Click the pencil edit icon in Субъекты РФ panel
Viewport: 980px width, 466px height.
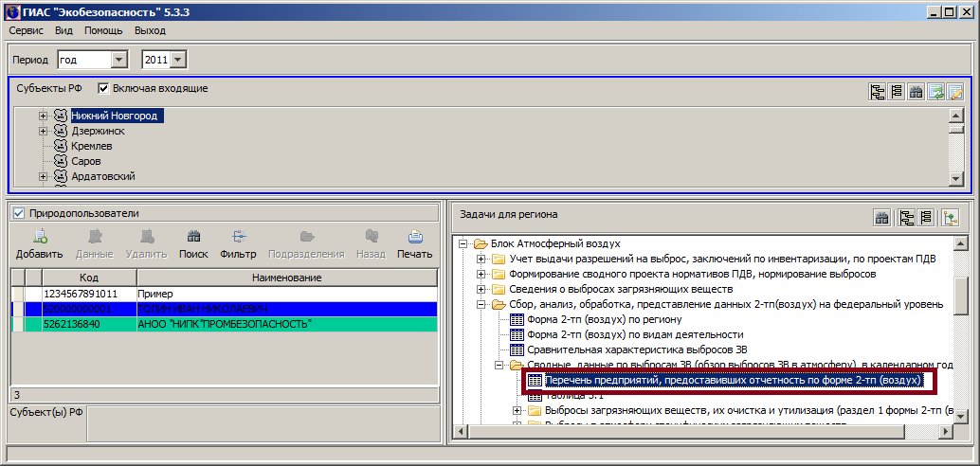coord(955,92)
